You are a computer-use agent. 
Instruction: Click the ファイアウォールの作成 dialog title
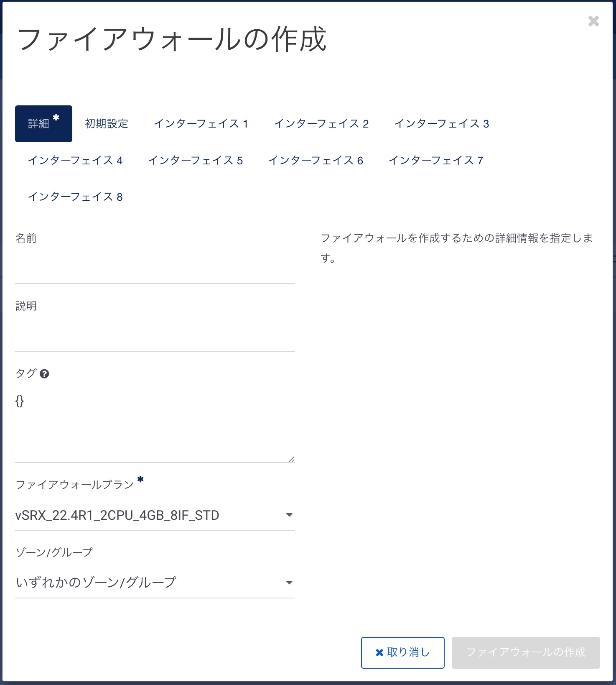pos(172,39)
